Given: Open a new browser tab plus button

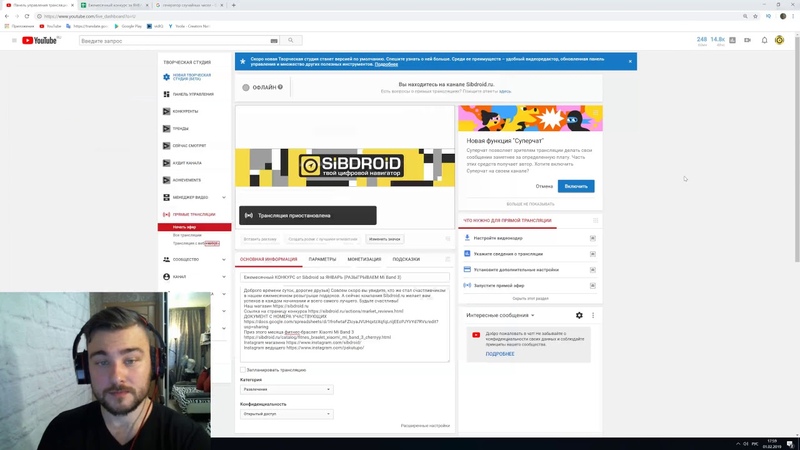Looking at the screenshot, I should point(234,5).
